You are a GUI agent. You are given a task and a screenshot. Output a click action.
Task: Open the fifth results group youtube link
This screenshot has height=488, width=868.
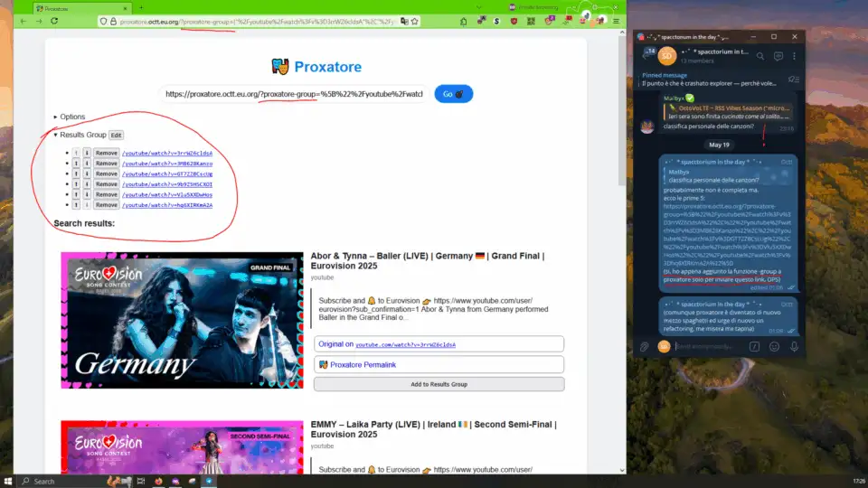pos(167,195)
